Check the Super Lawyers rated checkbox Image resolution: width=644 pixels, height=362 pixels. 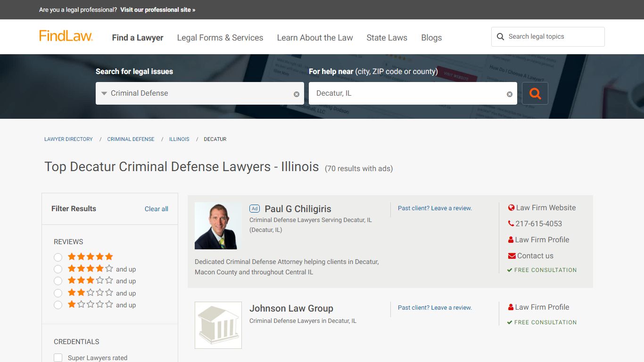coord(58,358)
